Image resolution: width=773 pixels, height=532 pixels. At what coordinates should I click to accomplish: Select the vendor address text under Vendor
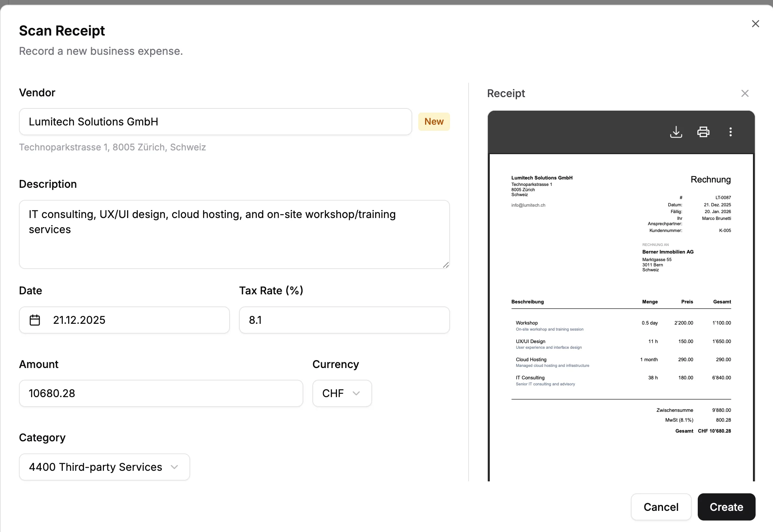[x=112, y=147]
